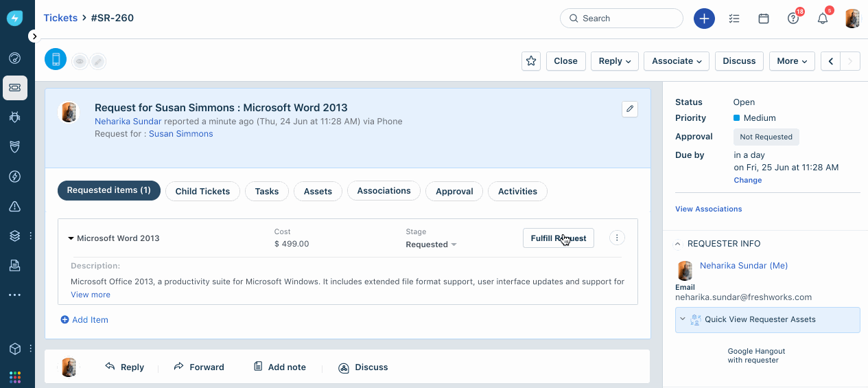Click the Discuss button in toolbar
Screen dimensions: 868x388
click(740, 61)
